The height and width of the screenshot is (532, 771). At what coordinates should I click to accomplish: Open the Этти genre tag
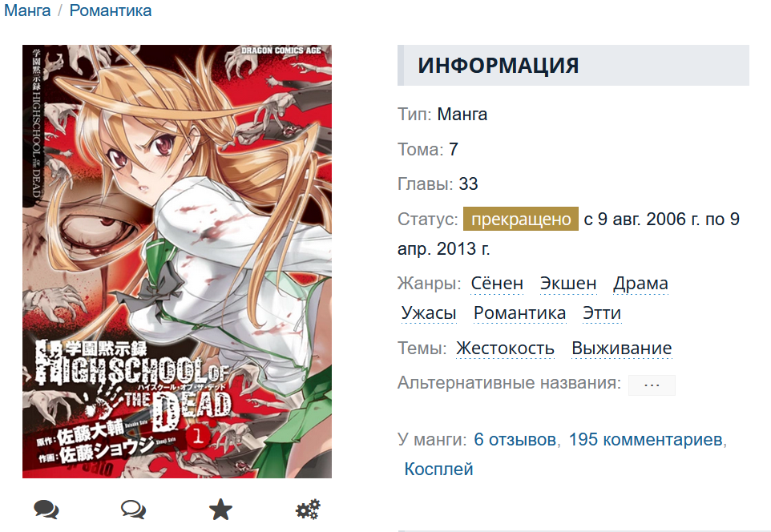(x=602, y=313)
